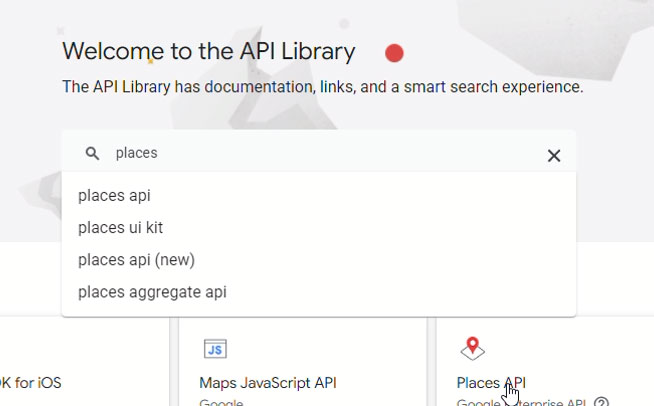This screenshot has height=406, width=654.
Task: Click the magnifier search icon
Action: pyautogui.click(x=93, y=154)
